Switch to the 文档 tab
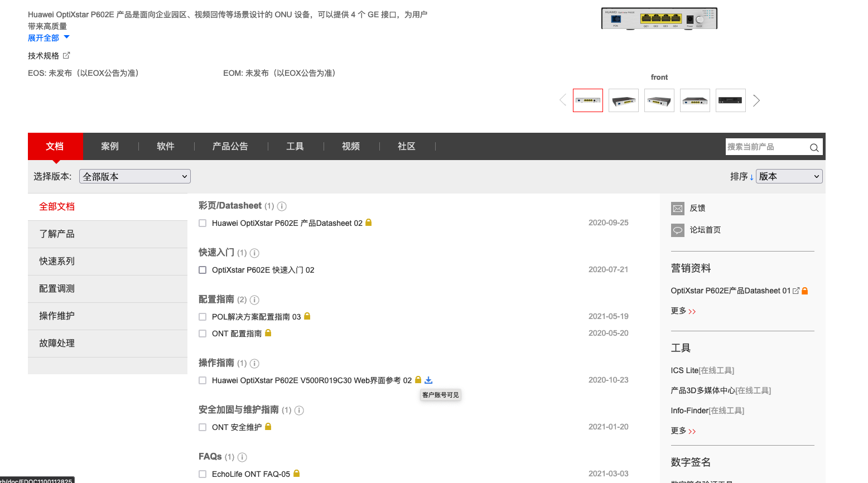This screenshot has width=868, height=483. tap(55, 146)
